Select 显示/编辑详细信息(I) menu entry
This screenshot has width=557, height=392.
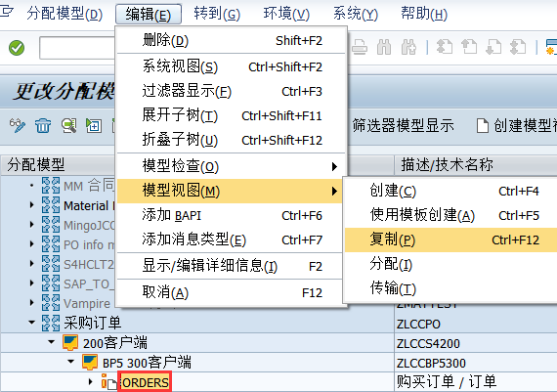point(231,266)
